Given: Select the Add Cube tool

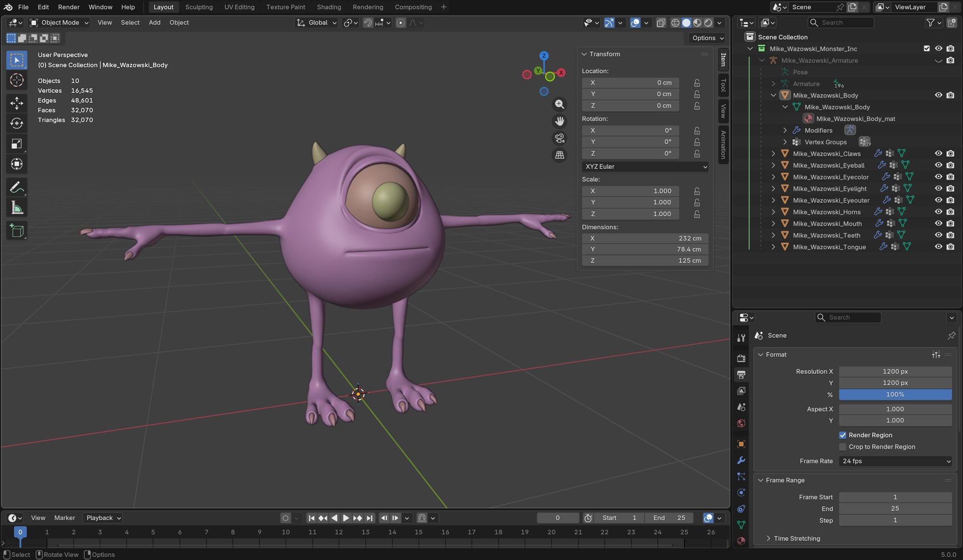Looking at the screenshot, I should pos(17,230).
